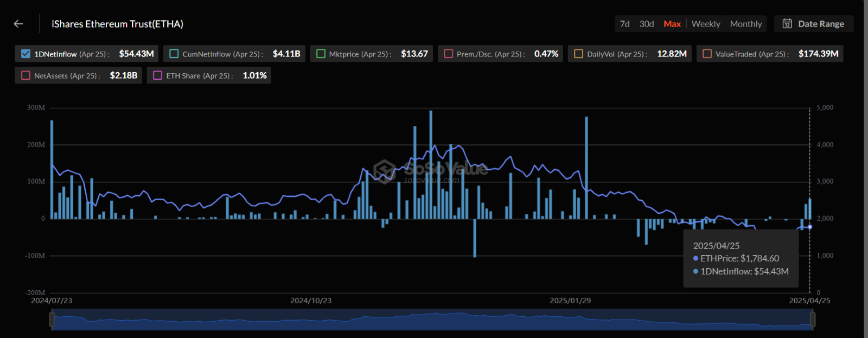Click the tallest inflow bar near 300M

[431, 164]
